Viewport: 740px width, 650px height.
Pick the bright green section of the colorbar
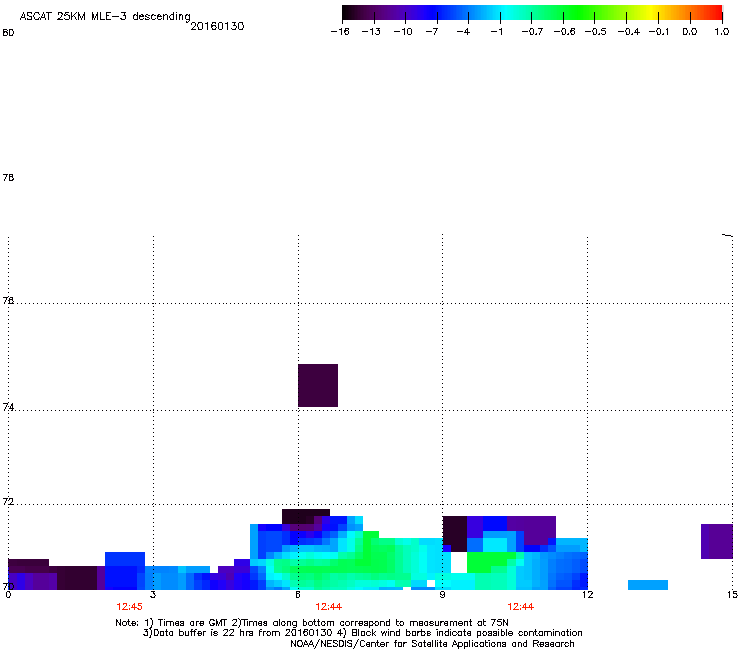578,13
